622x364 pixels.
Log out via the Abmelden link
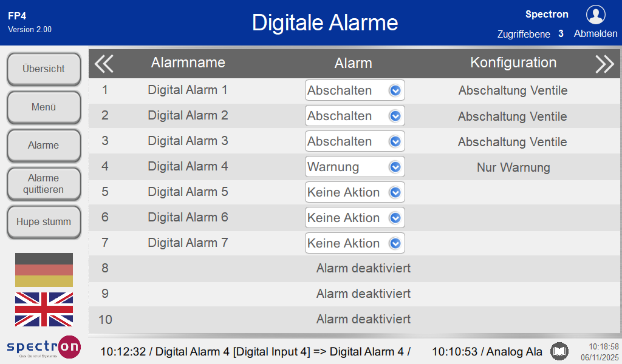click(x=595, y=34)
